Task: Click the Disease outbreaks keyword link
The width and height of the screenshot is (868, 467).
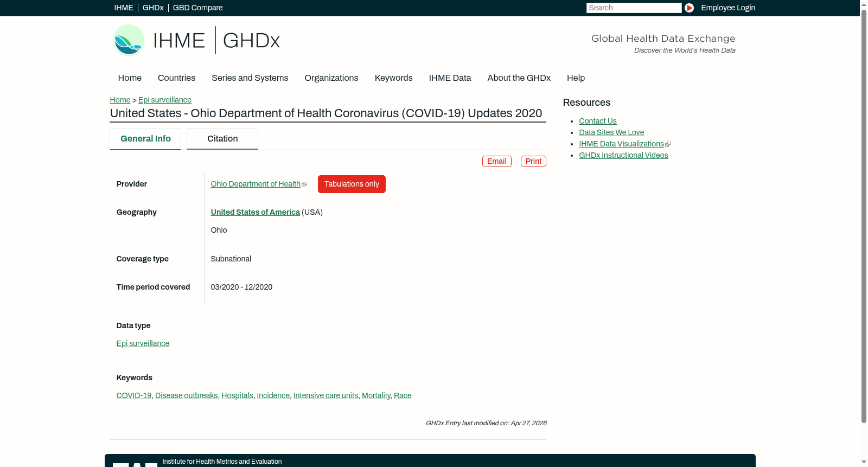Action: (186, 395)
